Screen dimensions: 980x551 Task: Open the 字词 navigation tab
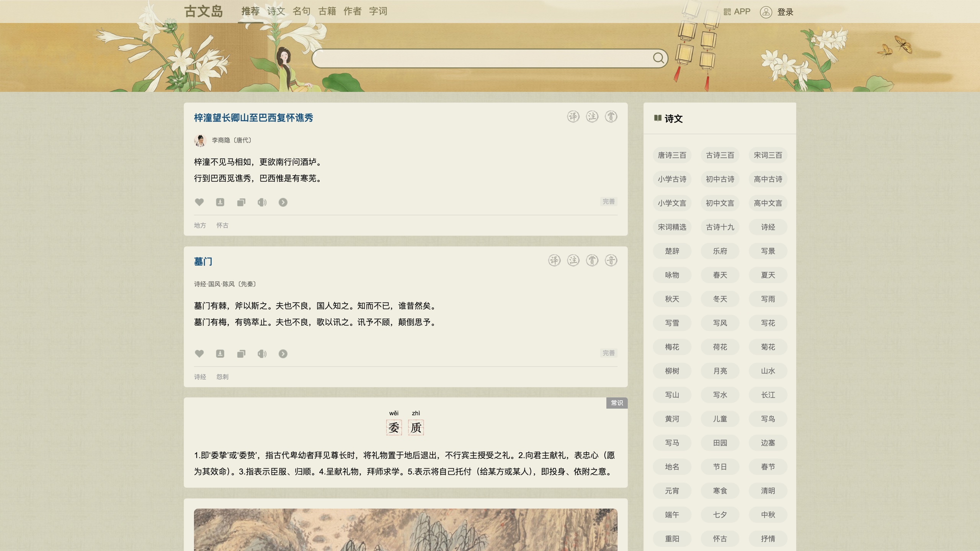tap(378, 11)
